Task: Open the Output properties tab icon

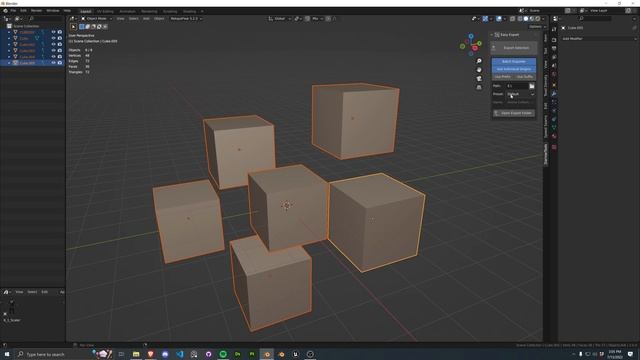Action: tap(554, 49)
